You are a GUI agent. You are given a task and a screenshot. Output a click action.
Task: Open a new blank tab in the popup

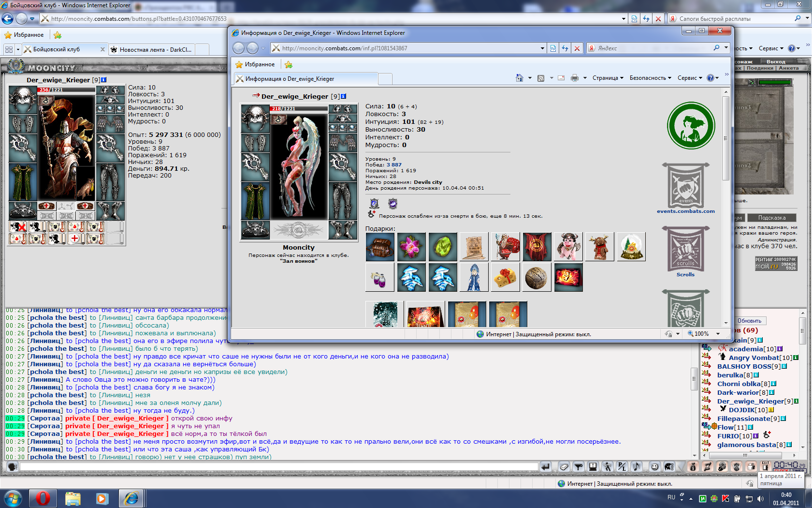[x=385, y=79]
